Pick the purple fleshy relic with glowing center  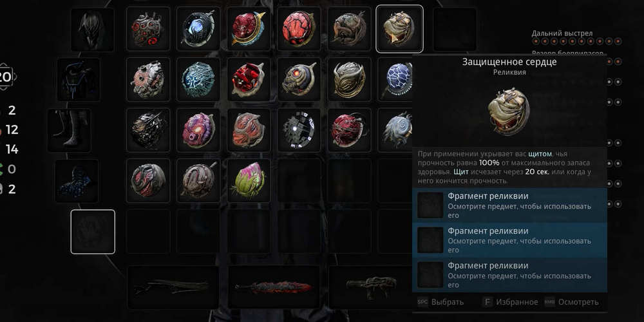coord(198,130)
